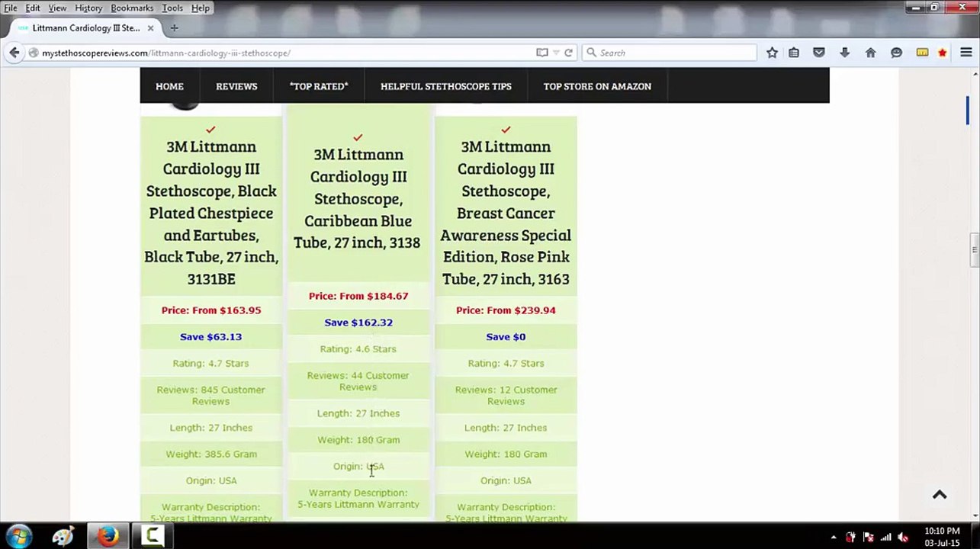
Task: Click the back-to-top arrow on the page
Action: 940,495
